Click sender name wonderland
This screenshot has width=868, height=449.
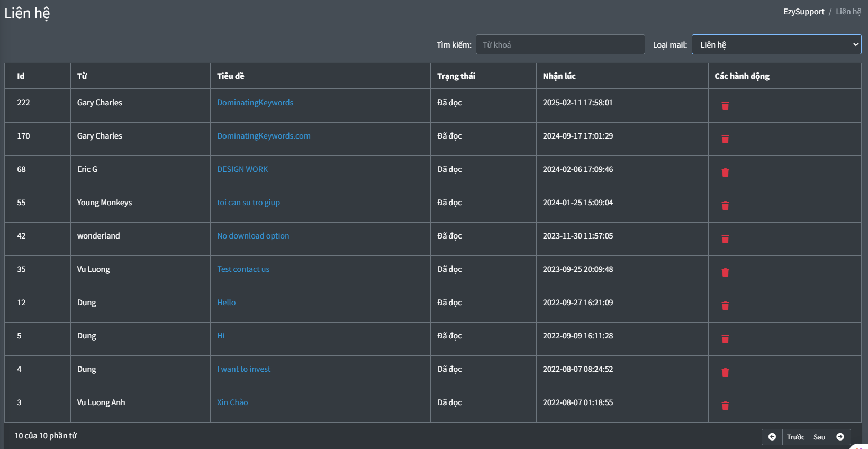coord(98,236)
